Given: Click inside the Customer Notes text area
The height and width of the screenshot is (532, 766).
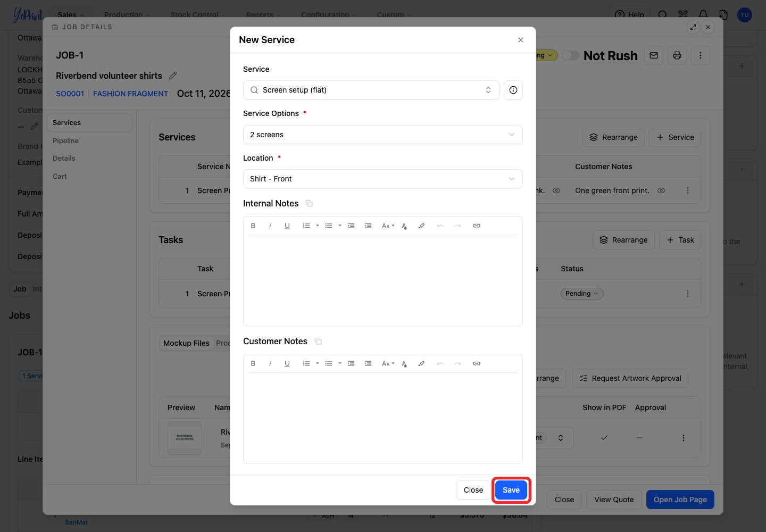Looking at the screenshot, I should click(x=383, y=418).
